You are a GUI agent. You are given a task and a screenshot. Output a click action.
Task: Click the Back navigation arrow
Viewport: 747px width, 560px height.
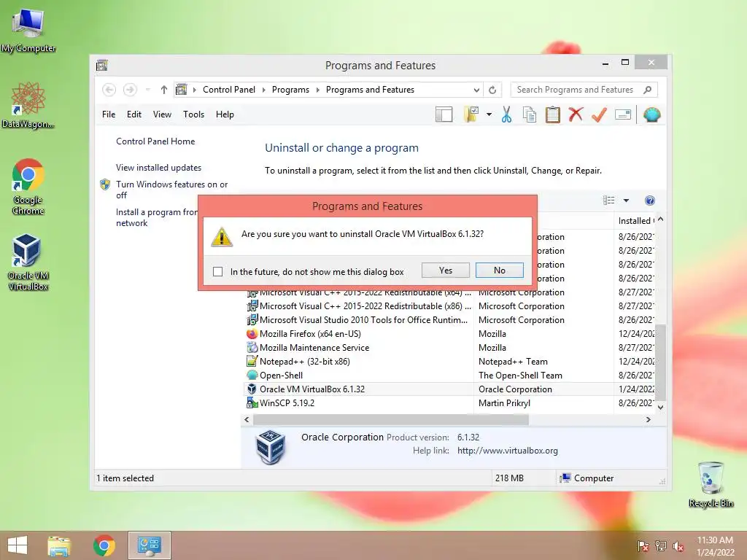(109, 90)
